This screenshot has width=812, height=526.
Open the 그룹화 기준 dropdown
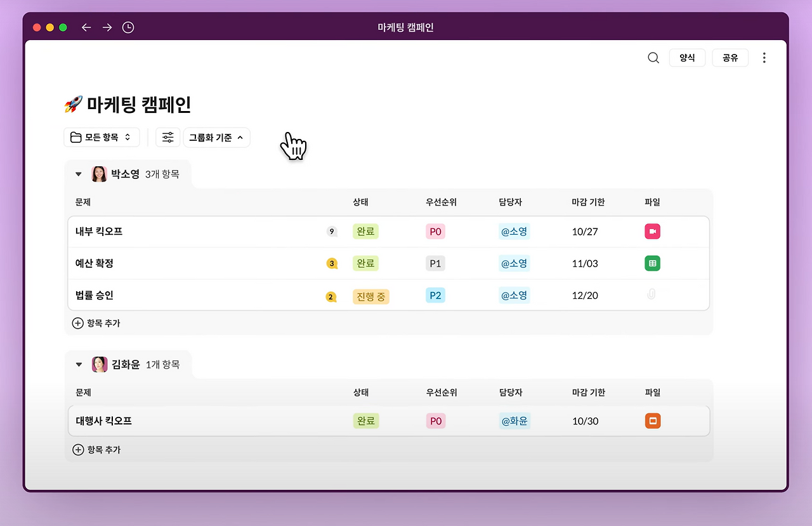point(216,137)
